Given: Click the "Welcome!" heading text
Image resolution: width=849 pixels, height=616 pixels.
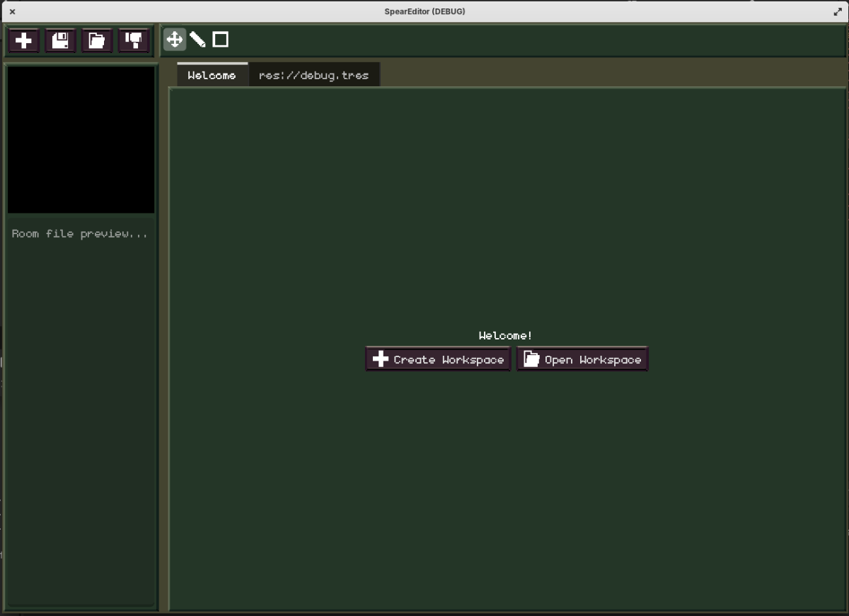Looking at the screenshot, I should 505,335.
